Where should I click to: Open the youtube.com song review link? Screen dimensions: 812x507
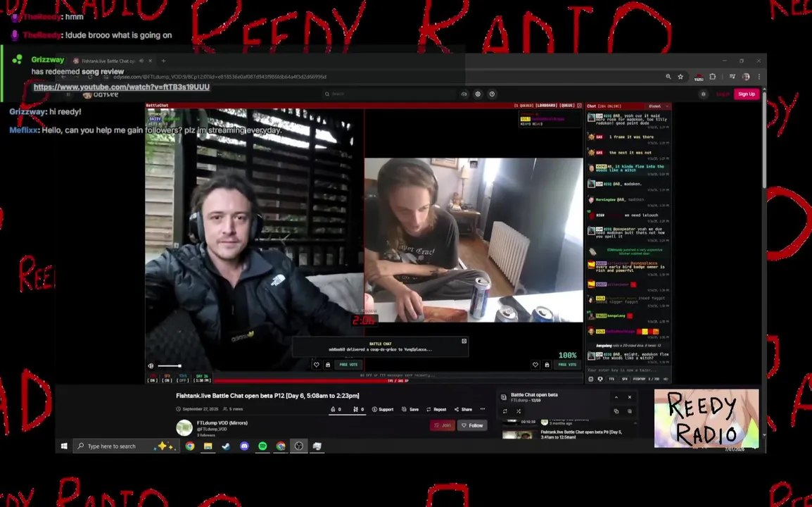pyautogui.click(x=122, y=87)
